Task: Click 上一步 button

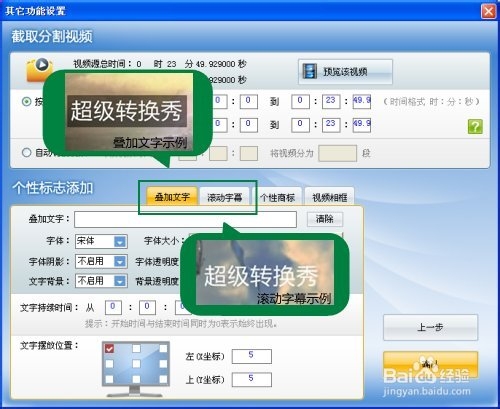Action: (430, 327)
